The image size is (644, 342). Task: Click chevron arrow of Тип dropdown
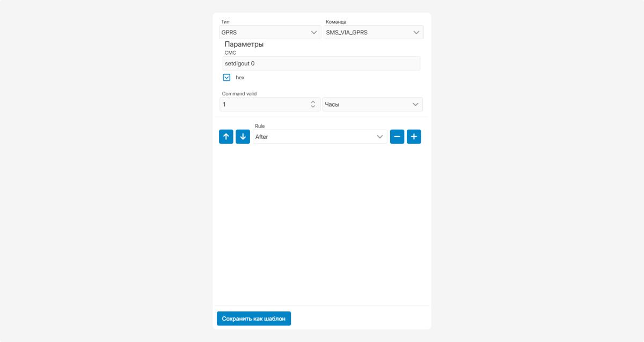pyautogui.click(x=314, y=33)
